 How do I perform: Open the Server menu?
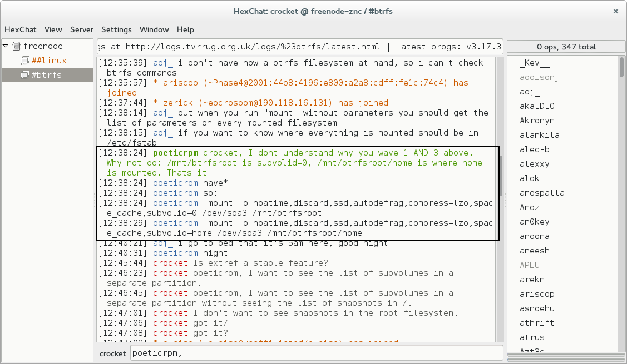(x=82, y=29)
